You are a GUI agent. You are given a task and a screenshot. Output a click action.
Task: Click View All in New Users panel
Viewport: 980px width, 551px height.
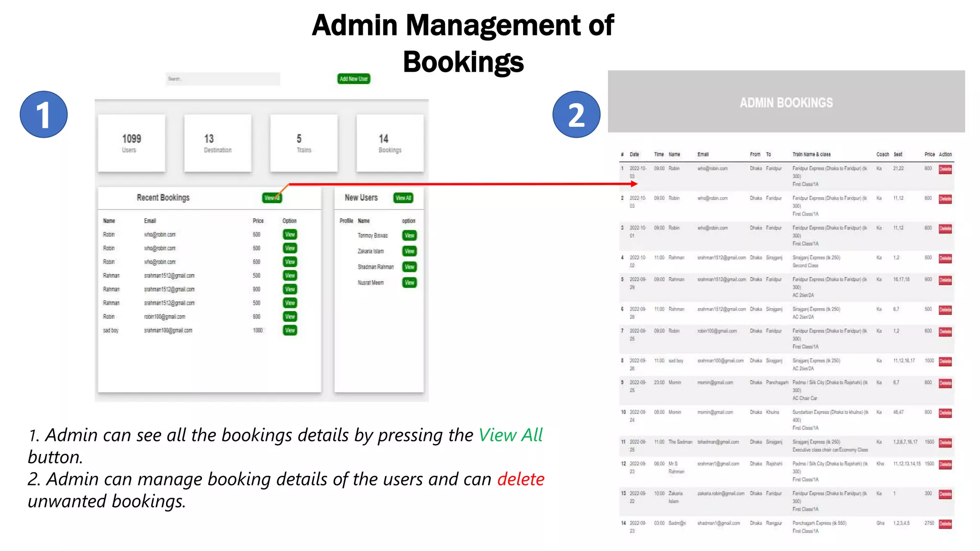tap(403, 198)
